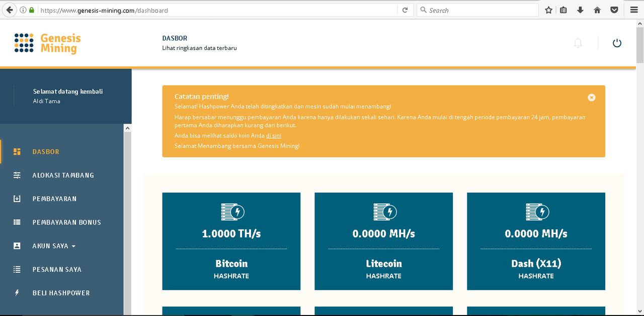Image resolution: width=644 pixels, height=316 pixels.
Task: Click the Pembayaran Bonus list icon
Action: point(17,222)
